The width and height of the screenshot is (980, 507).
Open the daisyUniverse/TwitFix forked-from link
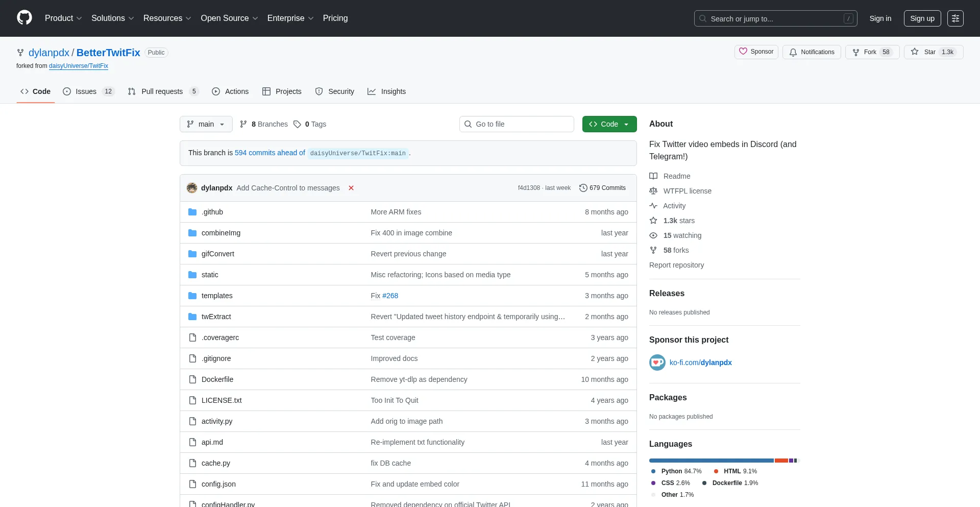[x=79, y=66]
